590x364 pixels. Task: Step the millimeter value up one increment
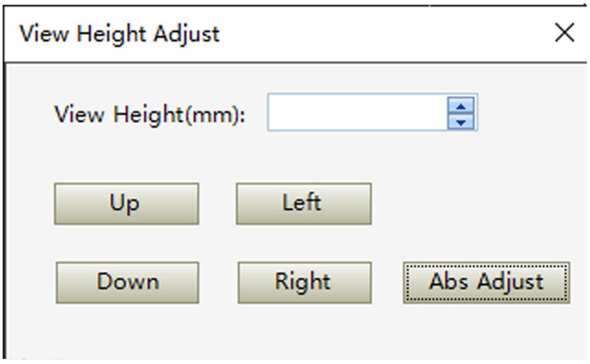[461, 106]
